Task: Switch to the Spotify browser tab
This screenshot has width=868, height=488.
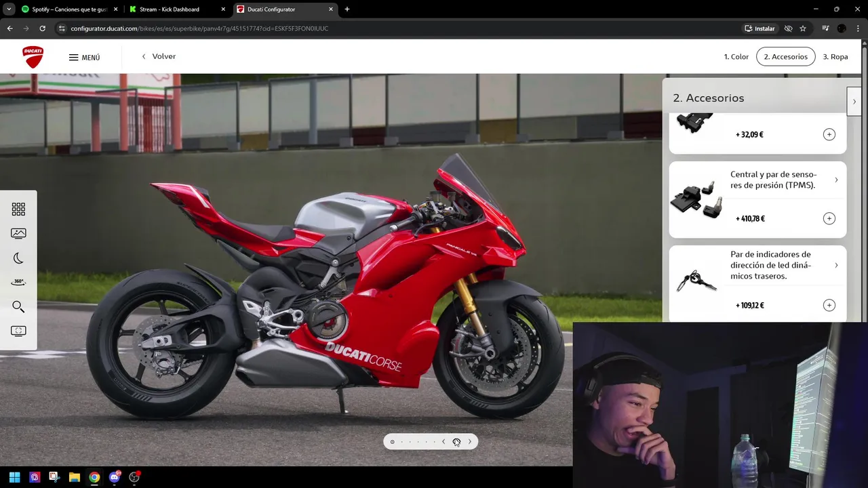Action: (x=70, y=9)
